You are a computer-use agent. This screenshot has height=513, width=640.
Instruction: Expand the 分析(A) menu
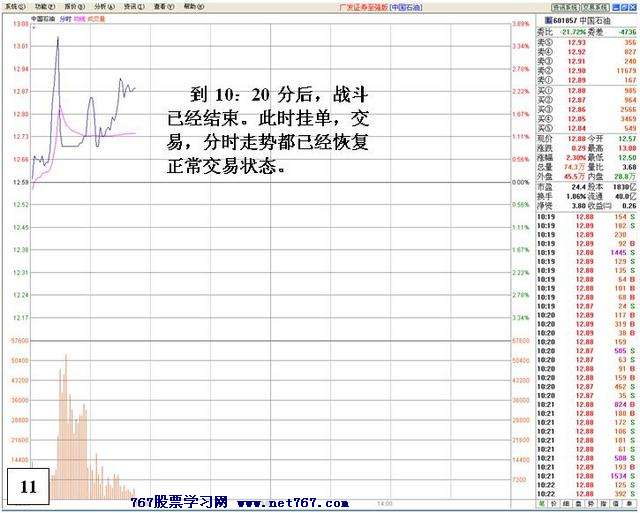[103, 6]
